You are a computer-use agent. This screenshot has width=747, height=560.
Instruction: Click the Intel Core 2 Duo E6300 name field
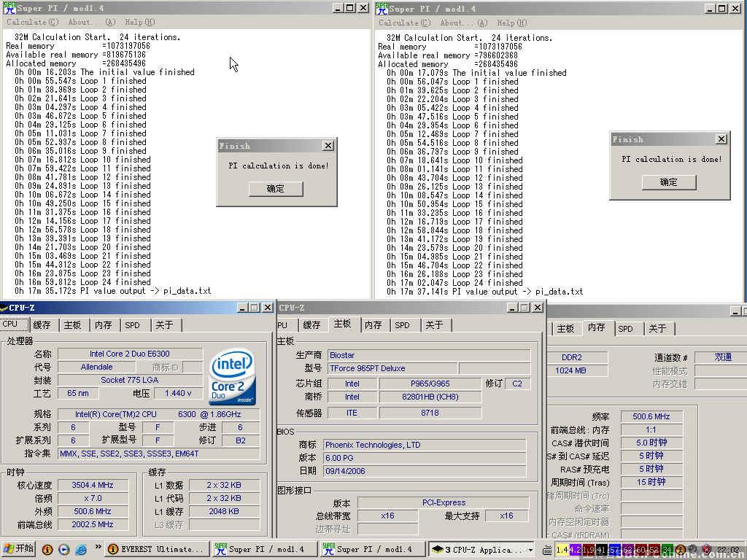point(130,354)
